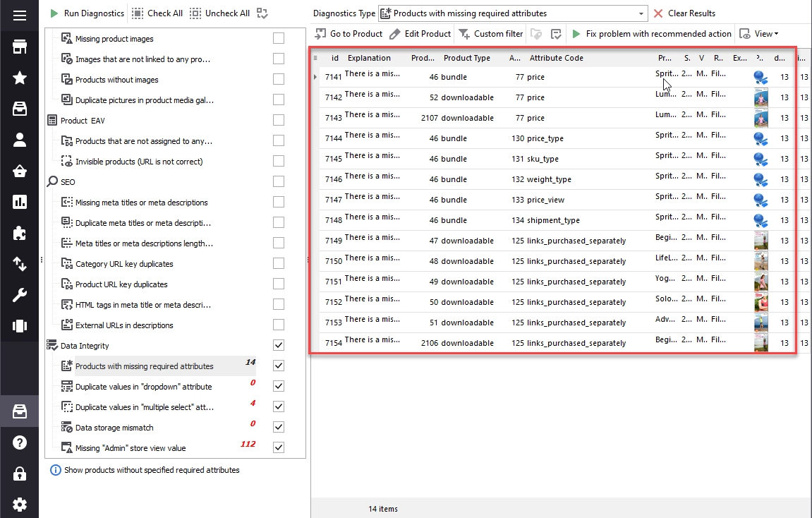Click Uncheck All
The image size is (812, 518).
click(219, 13)
